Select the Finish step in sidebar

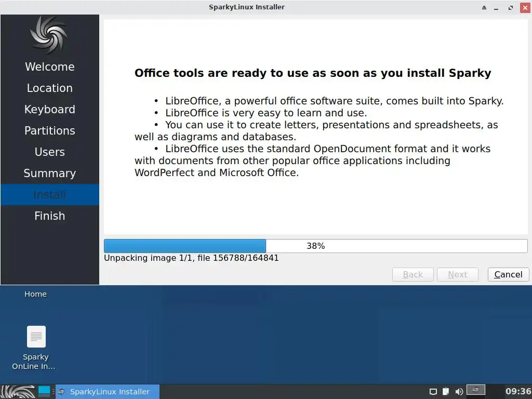coord(50,216)
